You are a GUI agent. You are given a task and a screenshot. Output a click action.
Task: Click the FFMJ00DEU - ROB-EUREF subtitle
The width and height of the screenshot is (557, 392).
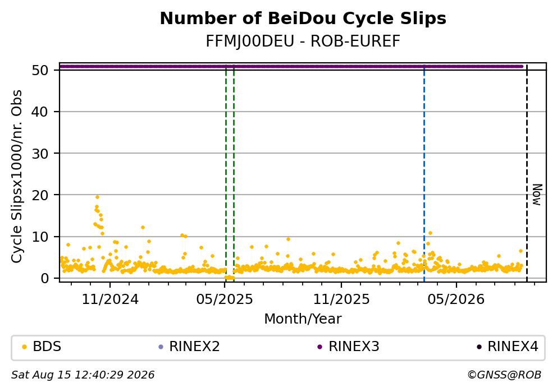click(x=303, y=41)
